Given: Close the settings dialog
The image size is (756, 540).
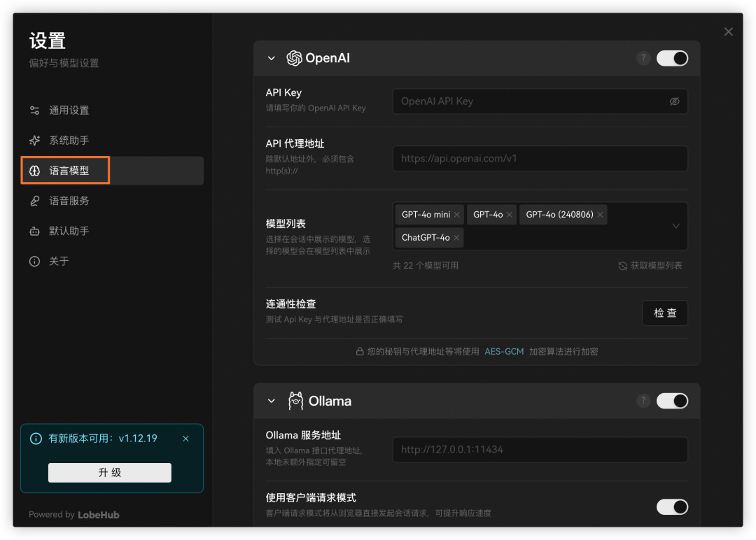Looking at the screenshot, I should 728,31.
